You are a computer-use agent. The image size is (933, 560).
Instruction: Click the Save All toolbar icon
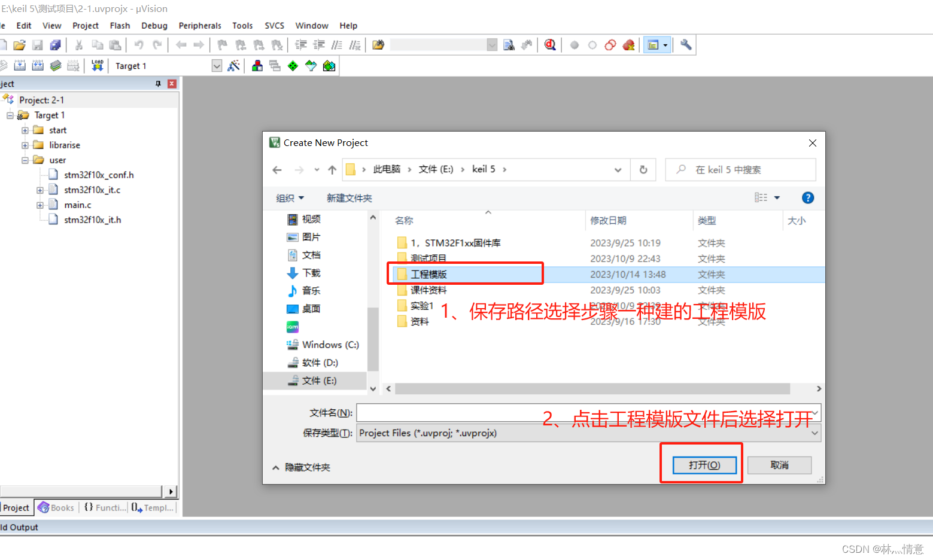56,45
